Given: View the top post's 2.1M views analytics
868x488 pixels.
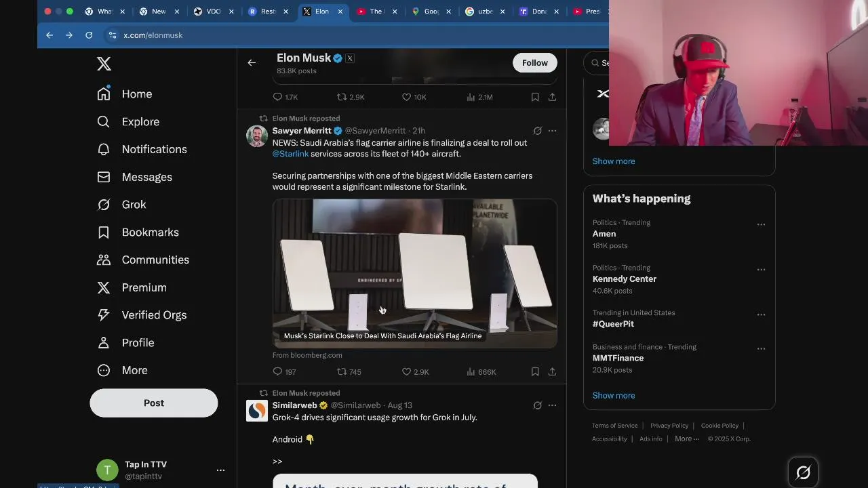Looking at the screenshot, I should pos(479,97).
